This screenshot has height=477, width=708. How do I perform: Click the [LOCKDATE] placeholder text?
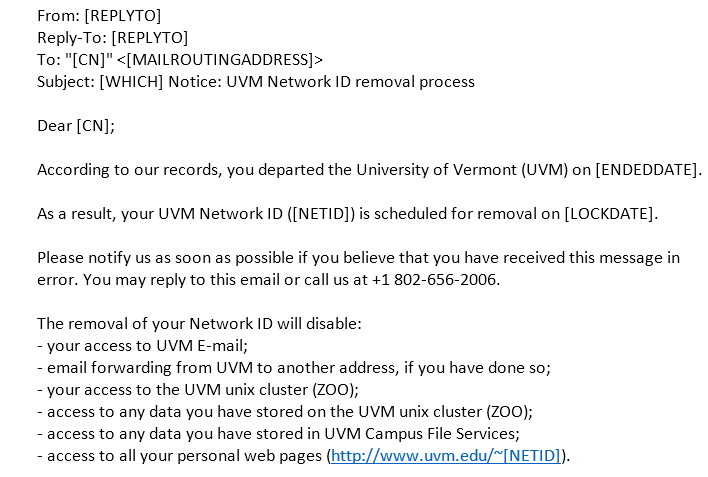tap(609, 214)
